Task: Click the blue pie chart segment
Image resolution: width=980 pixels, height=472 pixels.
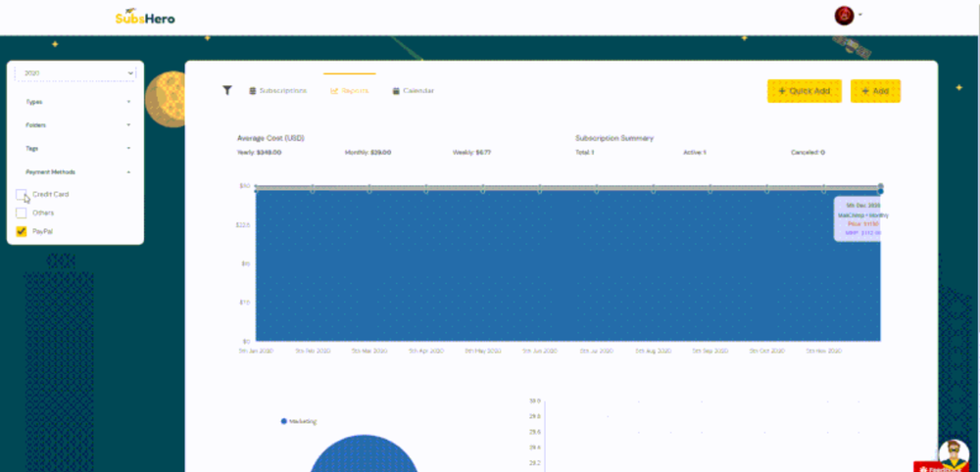Action: click(365, 454)
